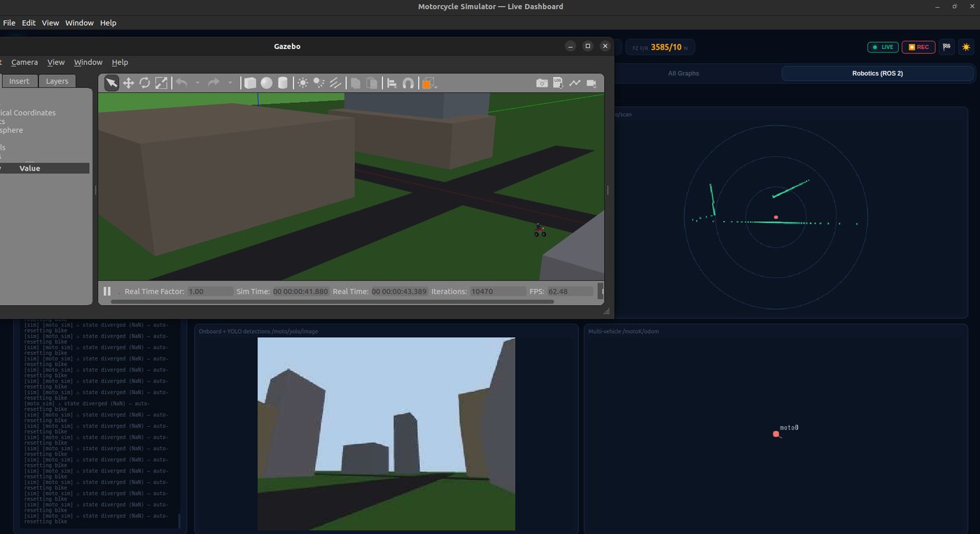
Task: Open the plot chart icon in Gazebo
Action: (x=575, y=83)
